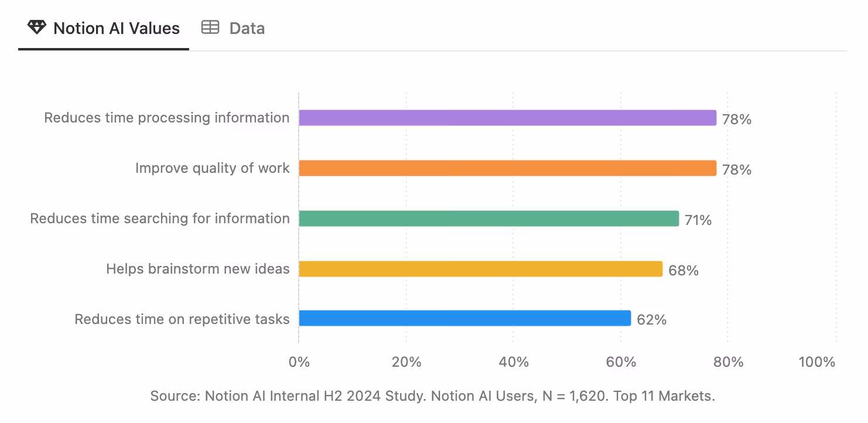868x423 pixels.
Task: Click the table grid icon beside Data
Action: (x=210, y=27)
